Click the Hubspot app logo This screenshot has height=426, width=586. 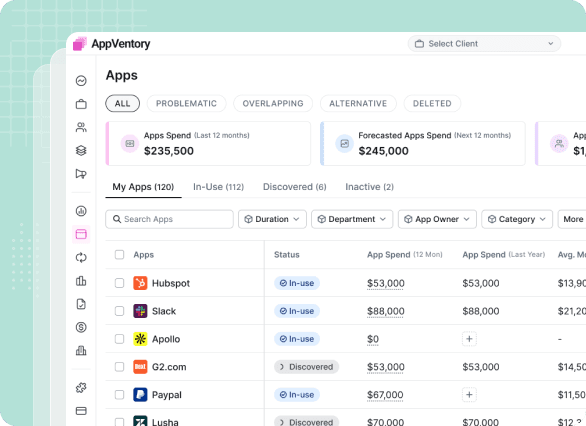click(140, 283)
